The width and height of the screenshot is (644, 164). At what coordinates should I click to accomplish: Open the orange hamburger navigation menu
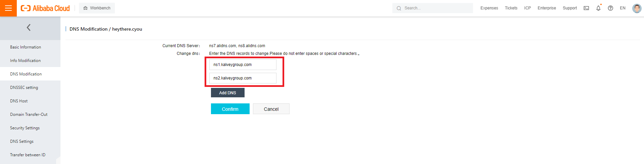[8, 8]
